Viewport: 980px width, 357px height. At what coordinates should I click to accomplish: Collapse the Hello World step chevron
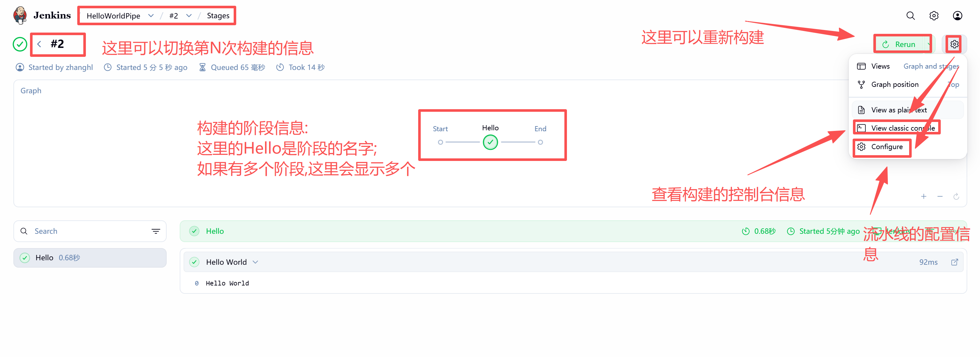tap(255, 262)
